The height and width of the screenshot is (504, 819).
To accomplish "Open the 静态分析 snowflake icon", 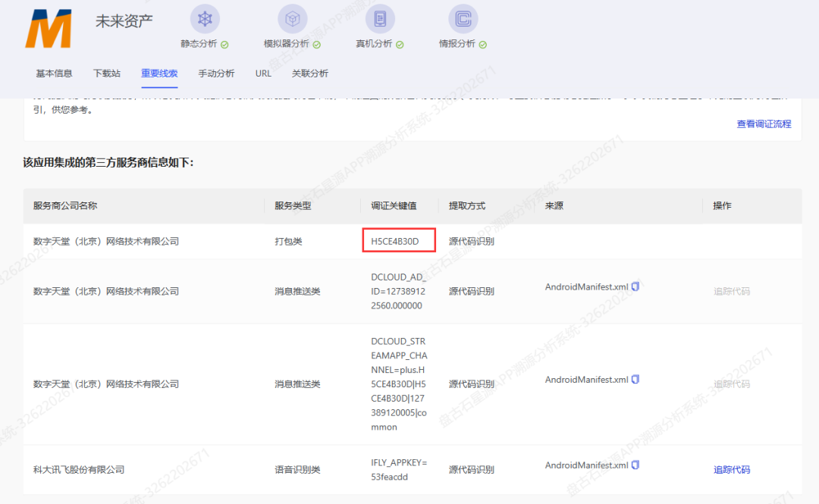I will [x=205, y=19].
